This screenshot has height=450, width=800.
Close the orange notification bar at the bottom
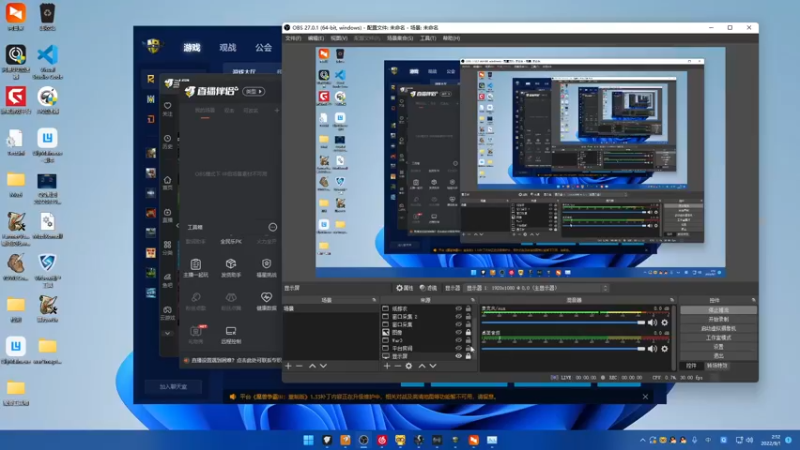(x=645, y=396)
